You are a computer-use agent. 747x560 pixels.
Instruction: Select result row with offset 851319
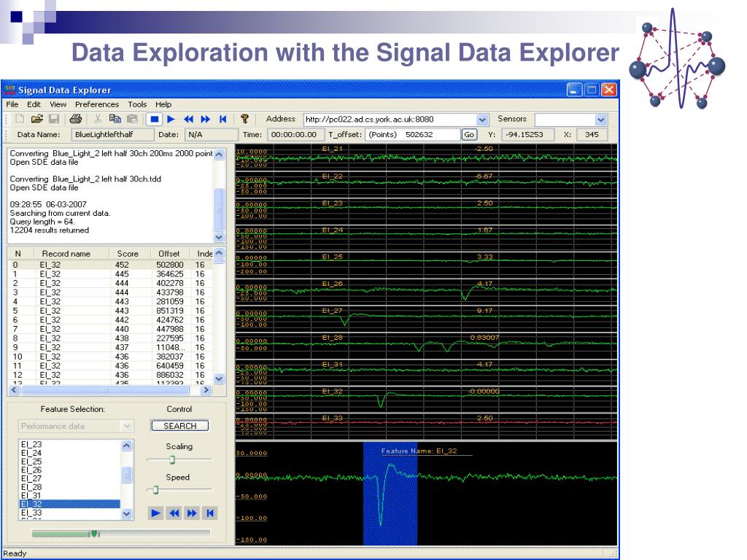click(111, 311)
